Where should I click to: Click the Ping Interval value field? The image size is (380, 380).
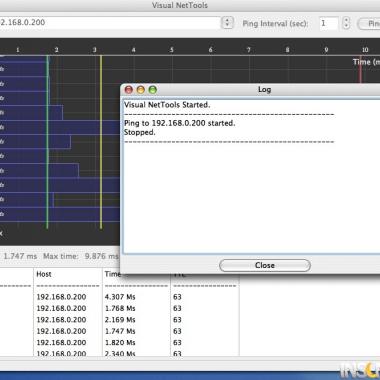329,23
